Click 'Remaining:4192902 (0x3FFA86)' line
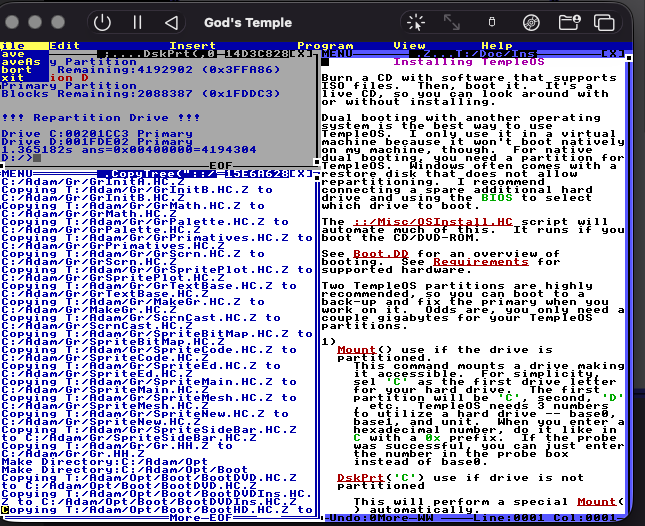The image size is (645, 526). (168, 70)
